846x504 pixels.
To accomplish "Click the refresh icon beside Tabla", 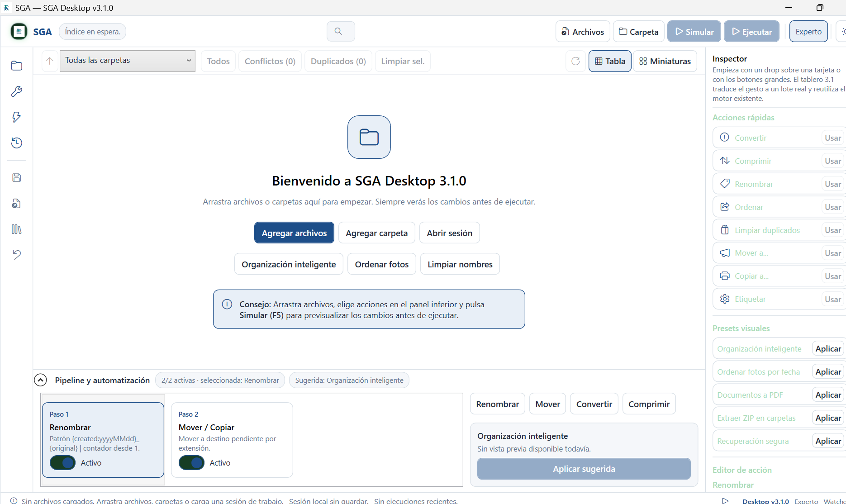I will click(x=575, y=61).
